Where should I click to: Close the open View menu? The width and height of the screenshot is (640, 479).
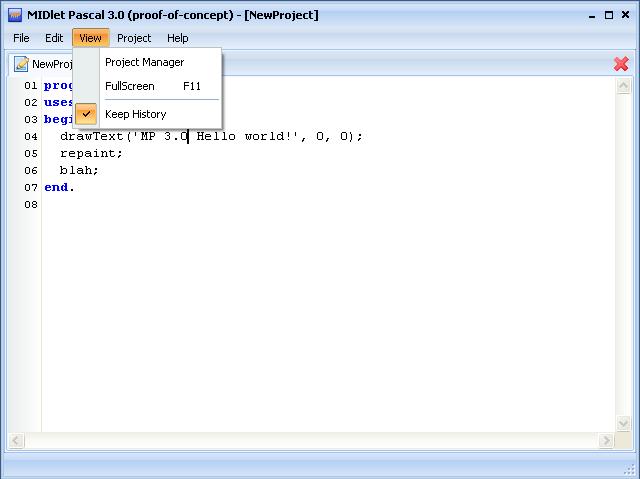pos(90,38)
